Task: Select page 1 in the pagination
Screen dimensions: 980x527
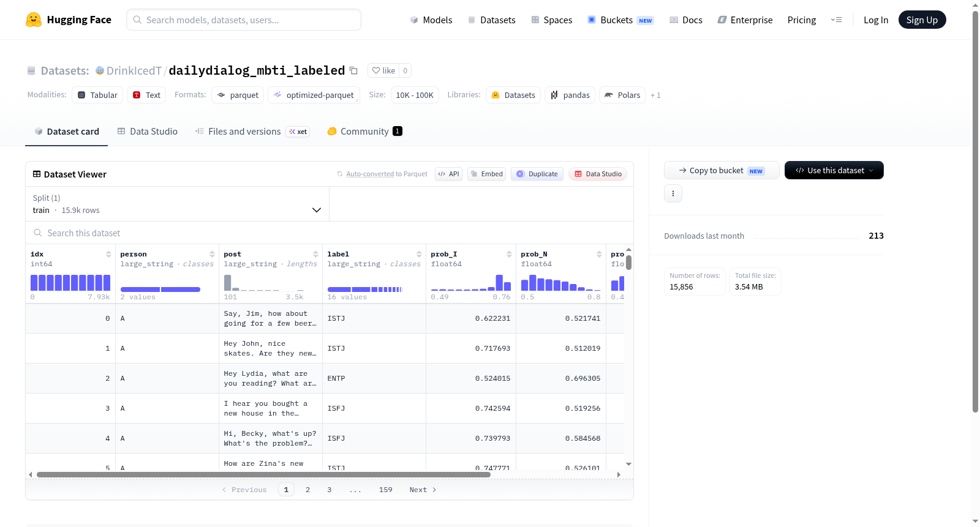Action: point(286,490)
